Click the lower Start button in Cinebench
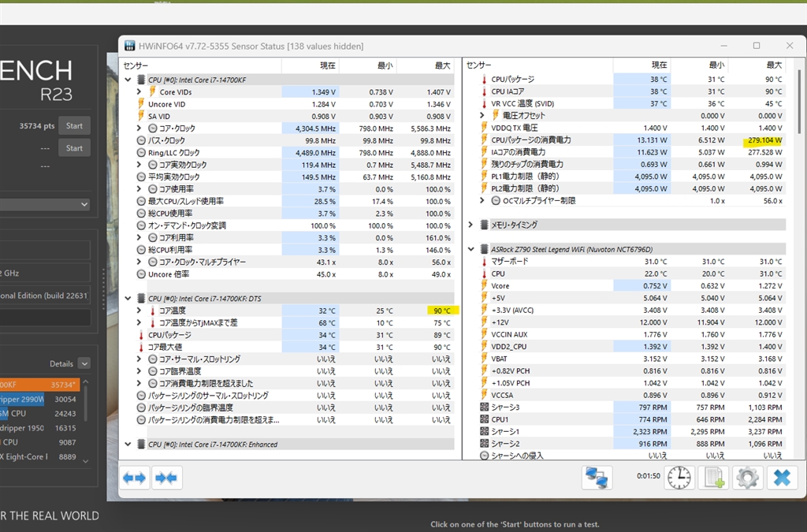Image resolution: width=807 pixels, height=532 pixels. tap(74, 148)
